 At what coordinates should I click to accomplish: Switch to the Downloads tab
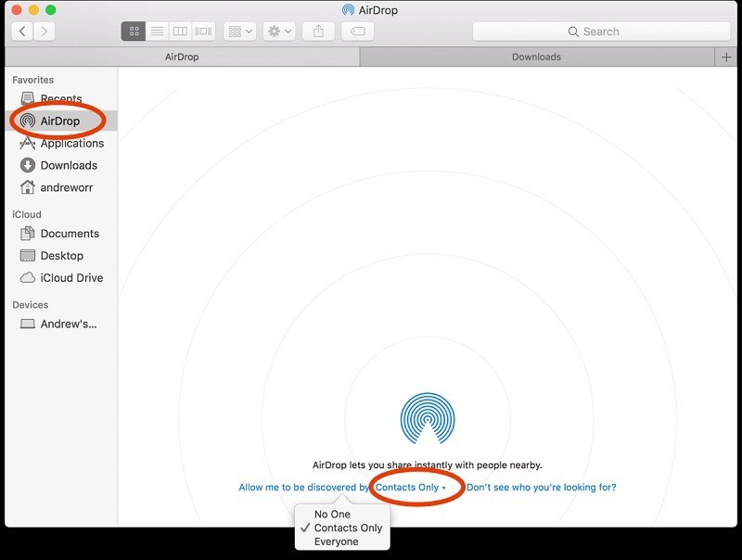tap(536, 57)
